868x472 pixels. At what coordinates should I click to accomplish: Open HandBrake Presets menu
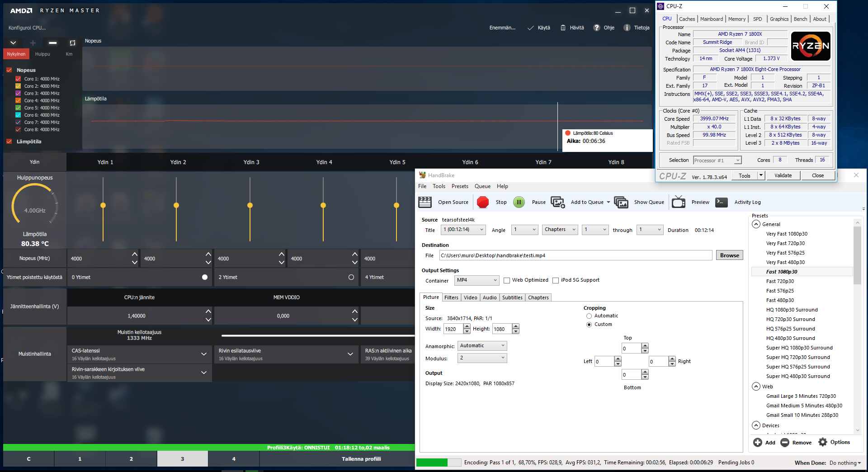[x=460, y=186]
